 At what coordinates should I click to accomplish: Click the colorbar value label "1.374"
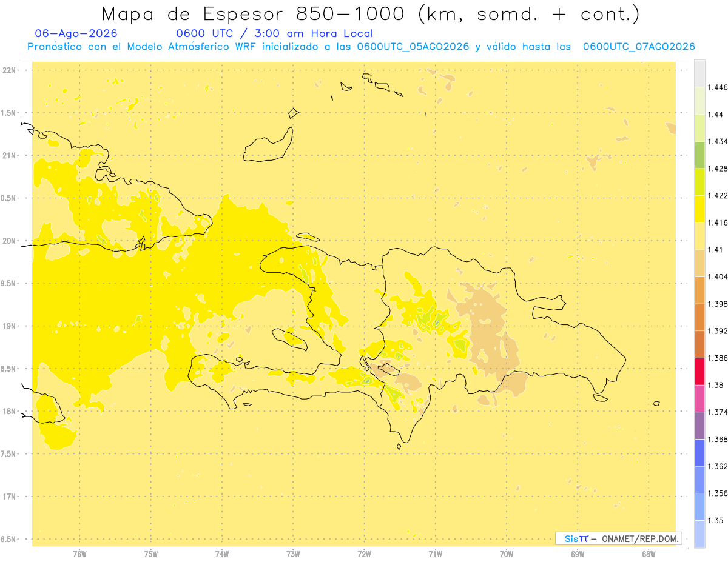coord(718,412)
